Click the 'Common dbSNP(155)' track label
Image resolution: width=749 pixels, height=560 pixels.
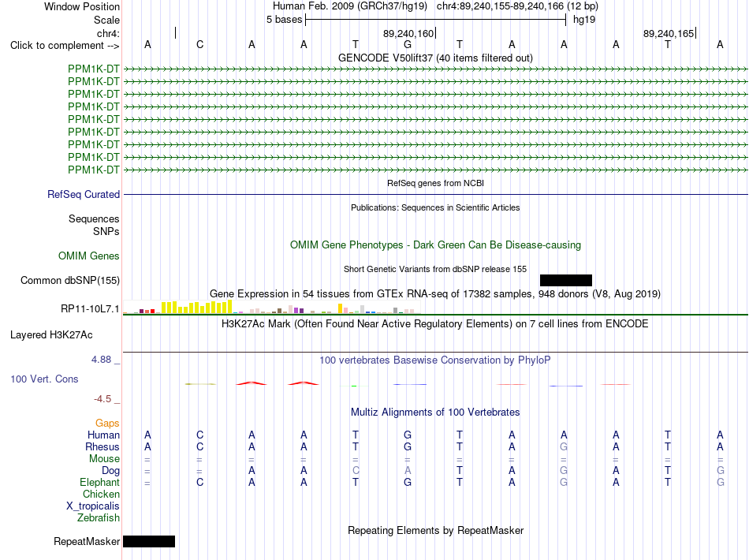(x=69, y=281)
